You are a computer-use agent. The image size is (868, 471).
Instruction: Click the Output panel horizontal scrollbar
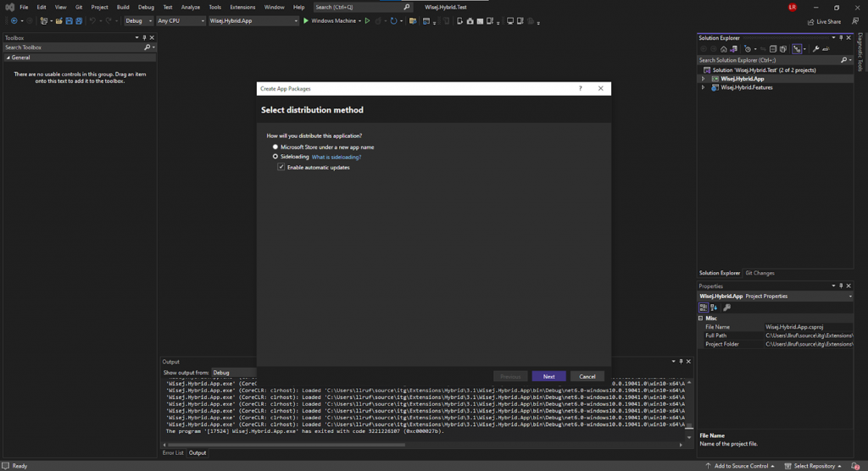(x=286, y=445)
